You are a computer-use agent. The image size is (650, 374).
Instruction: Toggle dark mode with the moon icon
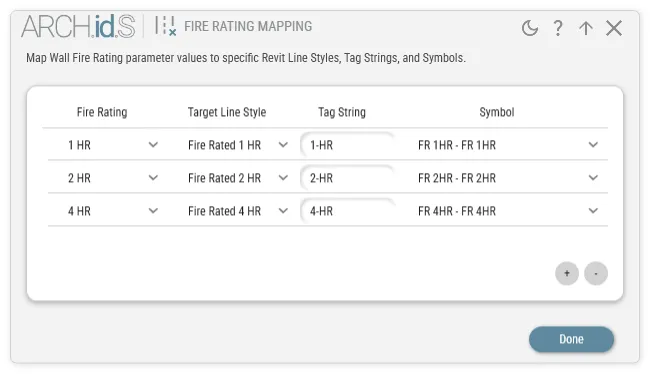tap(530, 28)
